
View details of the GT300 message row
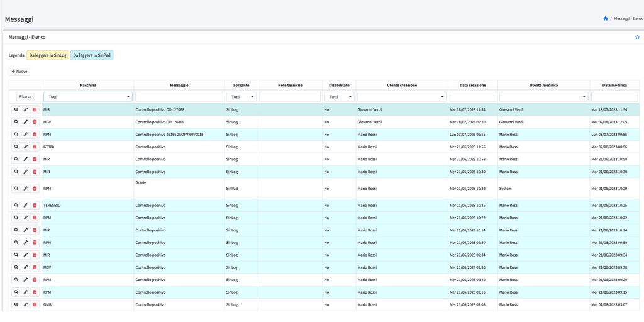tap(16, 147)
